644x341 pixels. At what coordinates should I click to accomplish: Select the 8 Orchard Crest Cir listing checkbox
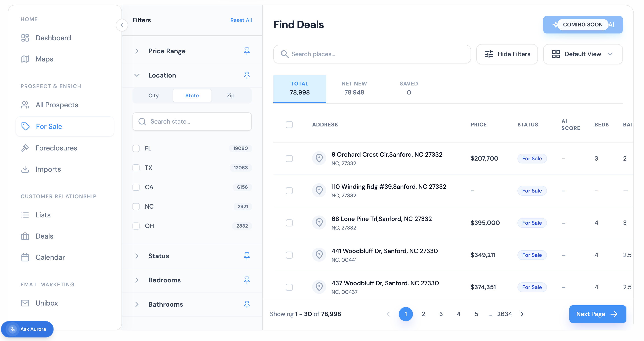click(x=289, y=158)
